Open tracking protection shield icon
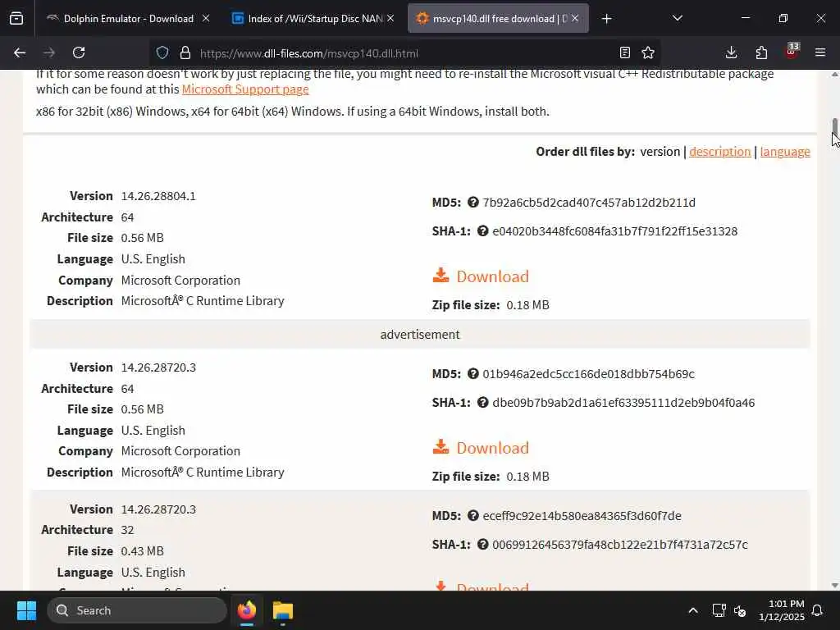Viewport: 840px width, 630px height. (162, 52)
